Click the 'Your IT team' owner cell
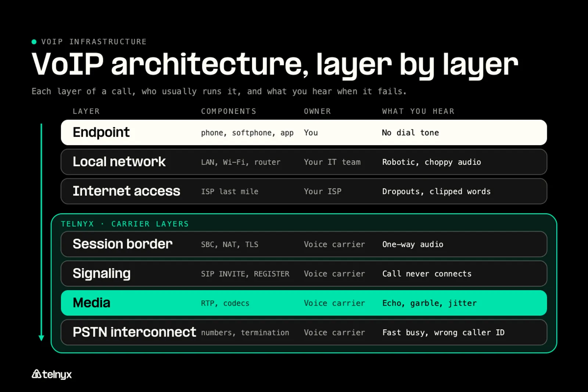 tap(332, 162)
